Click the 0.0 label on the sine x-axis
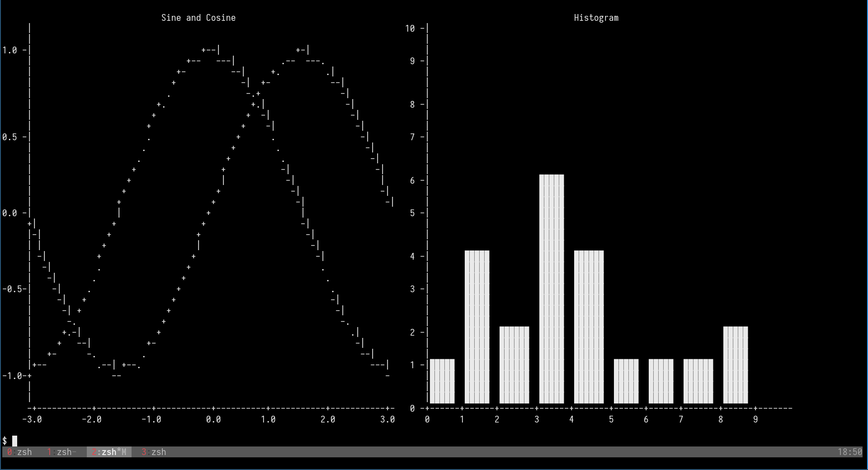This screenshot has height=470, width=868. [214, 419]
